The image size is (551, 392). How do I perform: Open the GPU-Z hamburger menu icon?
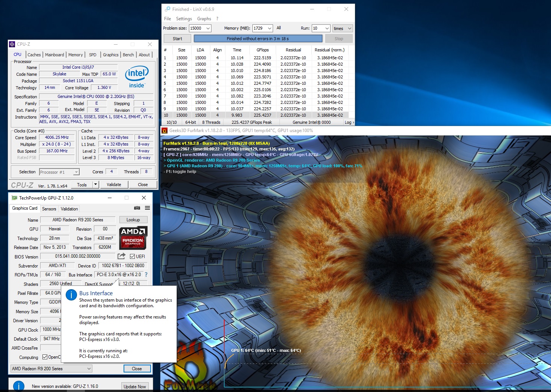[x=147, y=208]
